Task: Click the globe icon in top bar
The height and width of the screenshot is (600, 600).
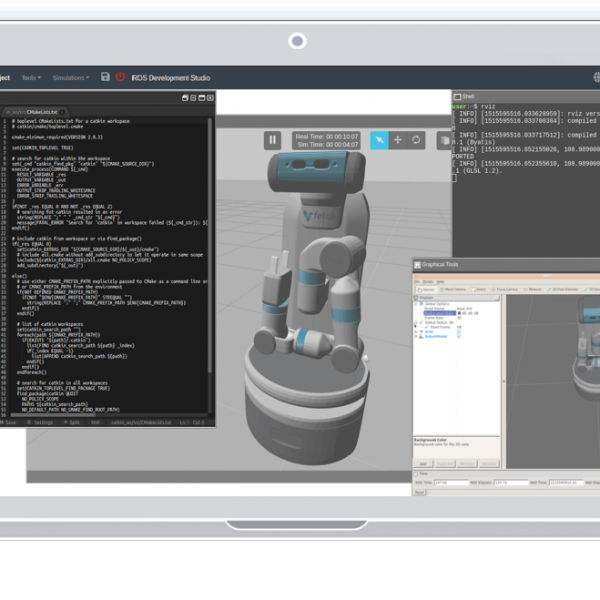Action: pos(597,77)
